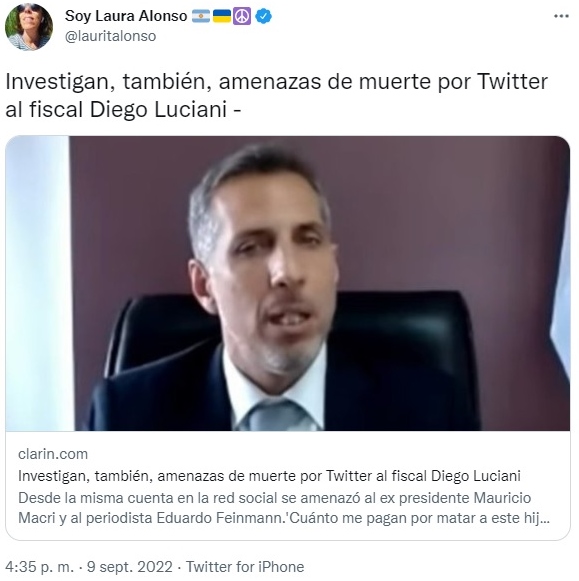This screenshot has height=581, width=579.
Task: Click the light blue flag at image left
Action: (x=38, y=283)
